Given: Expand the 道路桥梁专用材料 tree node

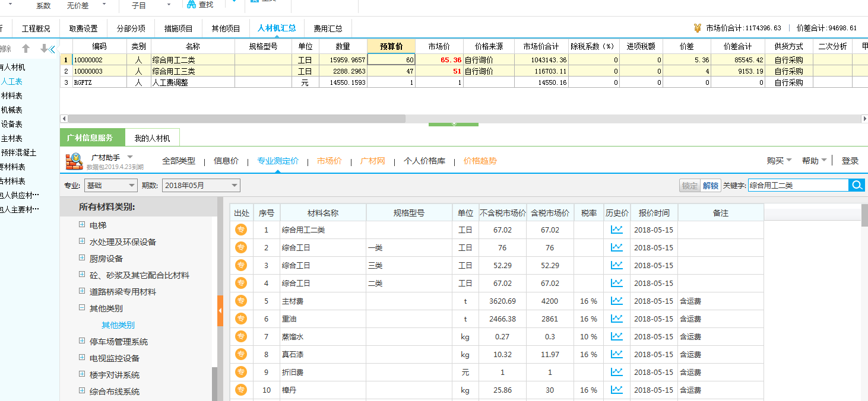Looking at the screenshot, I should [82, 291].
